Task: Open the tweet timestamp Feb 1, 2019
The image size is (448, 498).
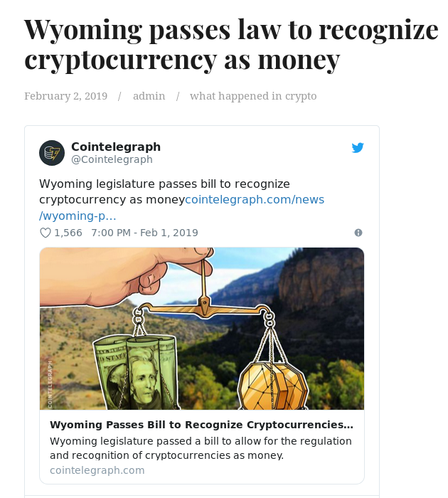Action: coord(144,233)
